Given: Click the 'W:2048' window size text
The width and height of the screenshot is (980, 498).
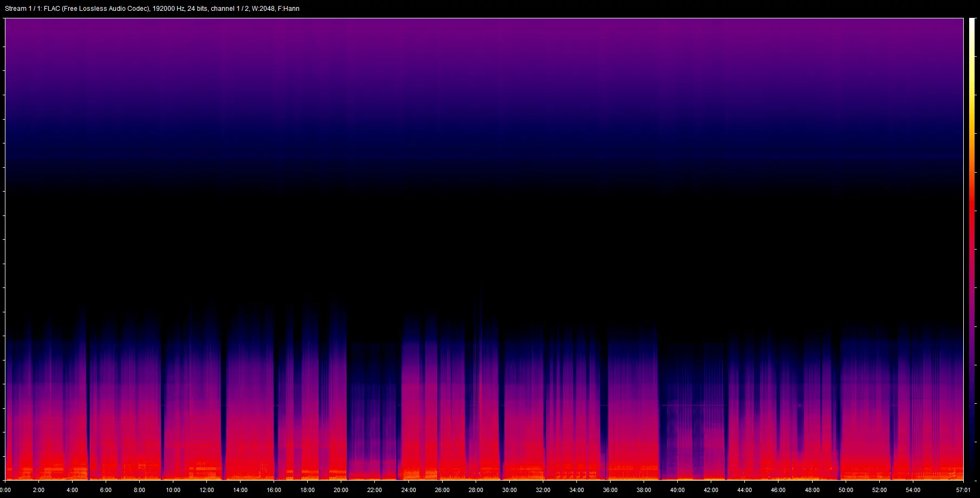Looking at the screenshot, I should click(263, 9).
